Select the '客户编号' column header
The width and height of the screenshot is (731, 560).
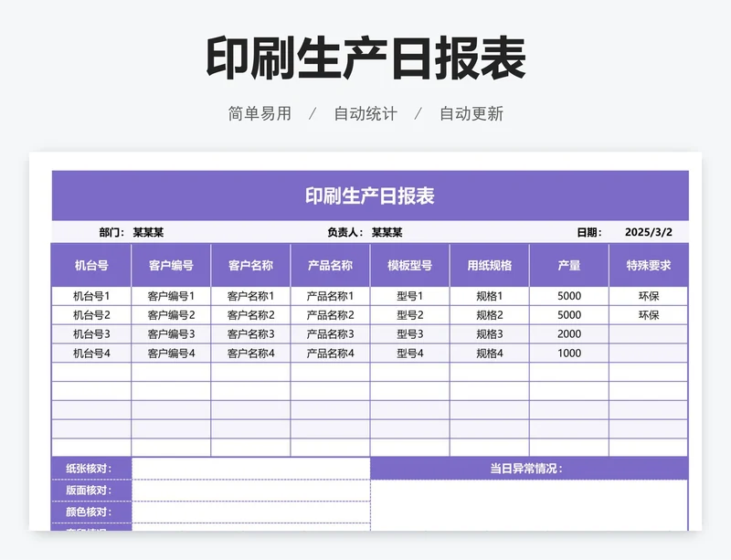tap(171, 265)
